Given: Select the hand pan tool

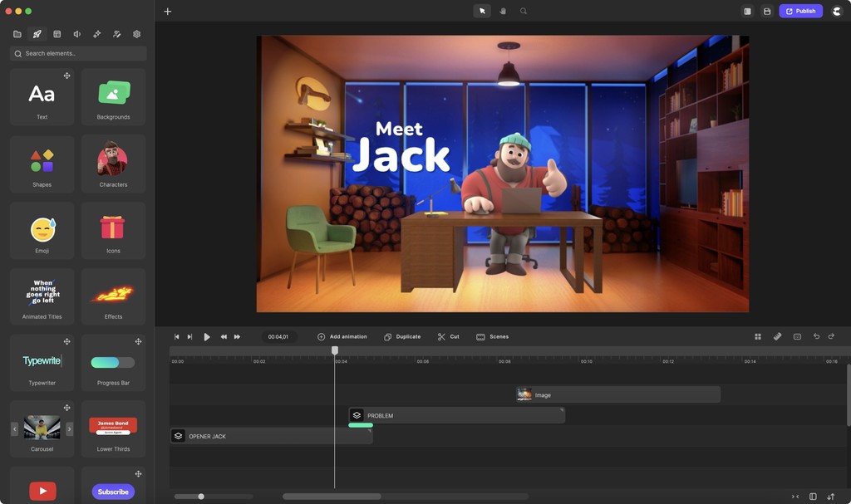Looking at the screenshot, I should click(x=503, y=11).
